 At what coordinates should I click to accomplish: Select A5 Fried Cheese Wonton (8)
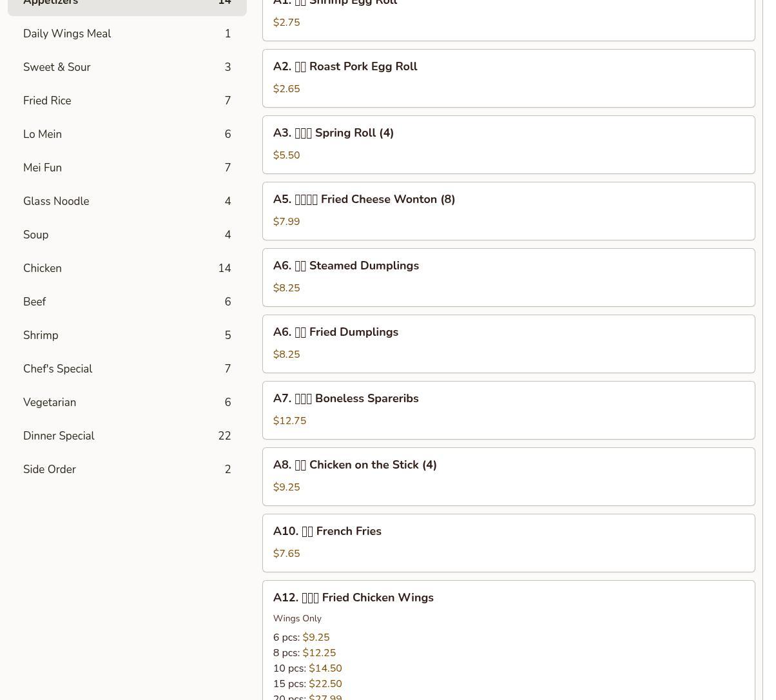click(x=508, y=211)
